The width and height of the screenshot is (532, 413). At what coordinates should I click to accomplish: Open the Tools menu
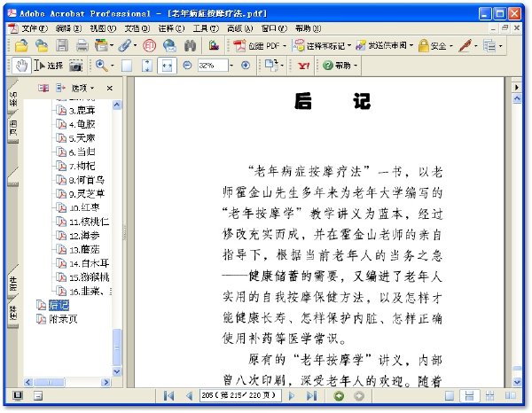click(x=206, y=28)
